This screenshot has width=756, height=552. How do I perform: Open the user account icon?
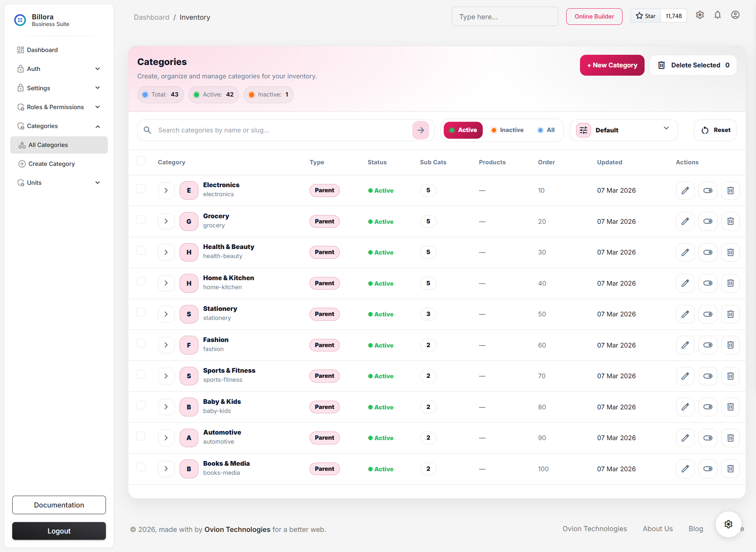(736, 15)
